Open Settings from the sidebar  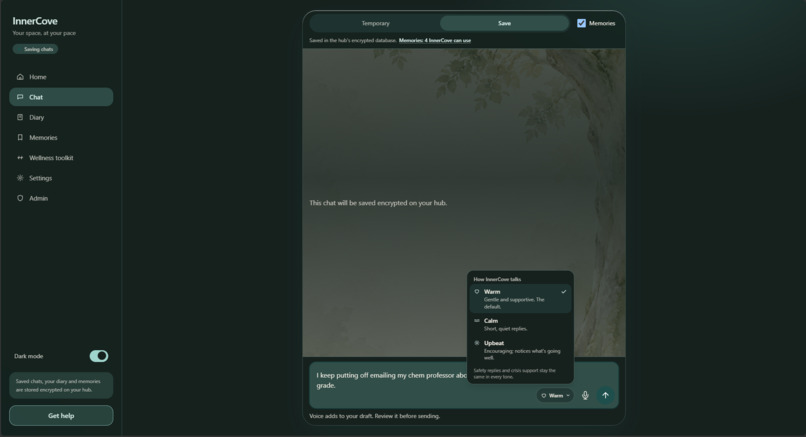pyautogui.click(x=61, y=178)
